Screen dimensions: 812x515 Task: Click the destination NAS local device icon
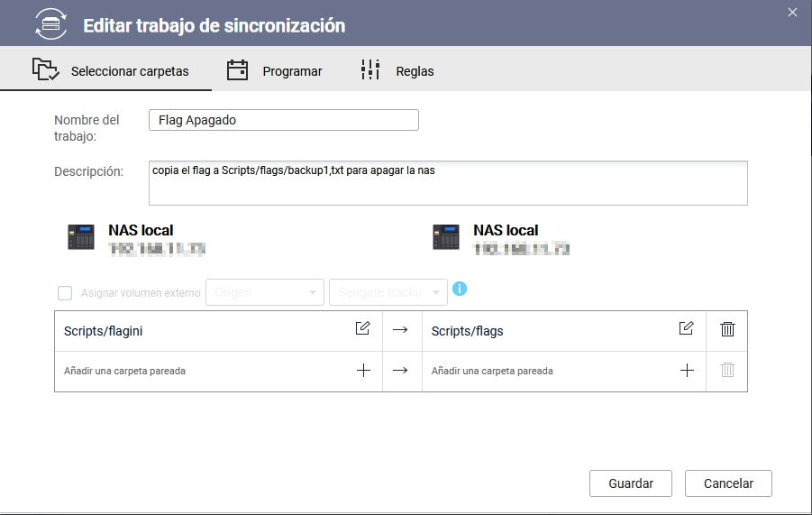click(x=446, y=237)
